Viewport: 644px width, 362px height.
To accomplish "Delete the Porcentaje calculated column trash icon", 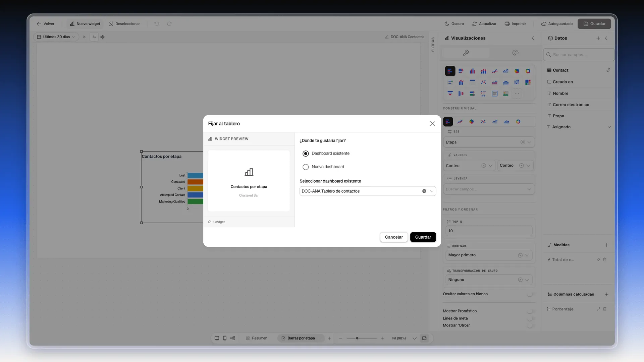I will 605,309.
